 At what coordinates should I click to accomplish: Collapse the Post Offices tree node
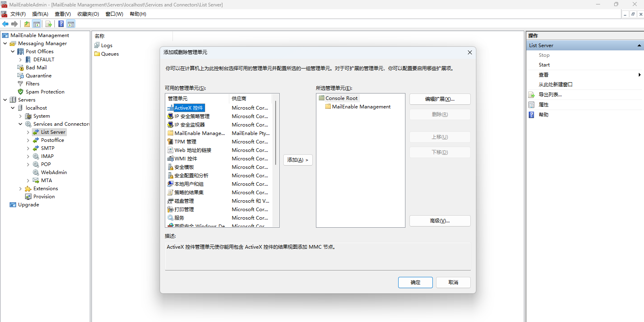click(12, 52)
